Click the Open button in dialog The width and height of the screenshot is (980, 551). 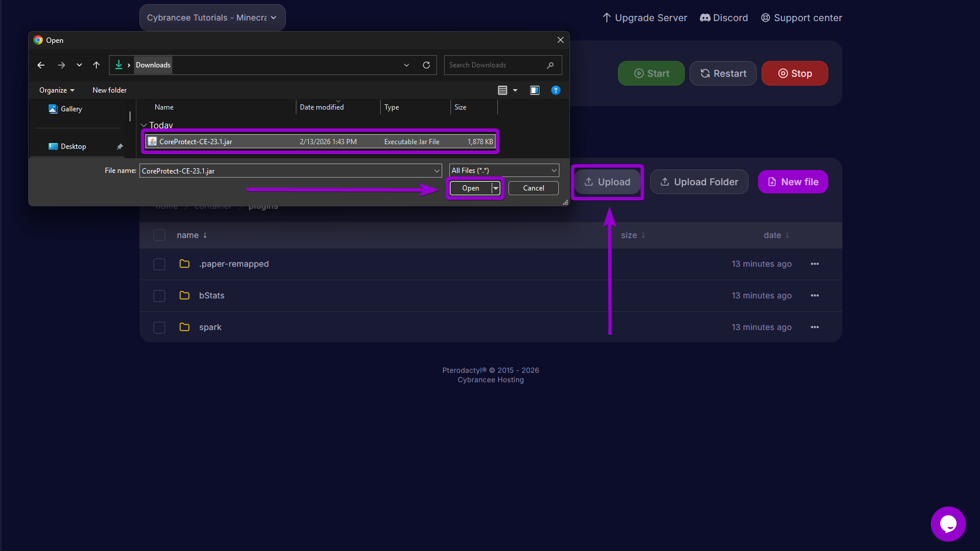pyautogui.click(x=470, y=188)
